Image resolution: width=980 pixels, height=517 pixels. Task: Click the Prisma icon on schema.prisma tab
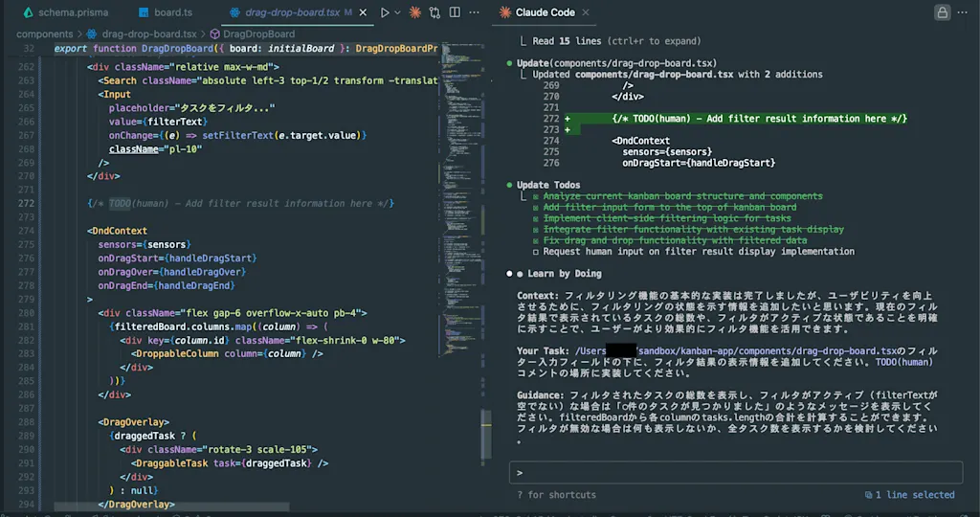coord(28,12)
